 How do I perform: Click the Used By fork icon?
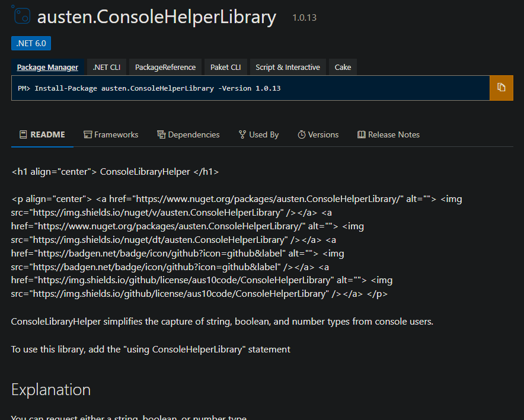click(241, 134)
